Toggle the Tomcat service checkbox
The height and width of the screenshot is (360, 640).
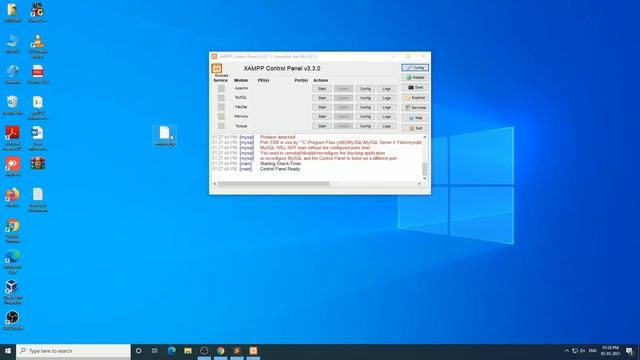(x=221, y=126)
